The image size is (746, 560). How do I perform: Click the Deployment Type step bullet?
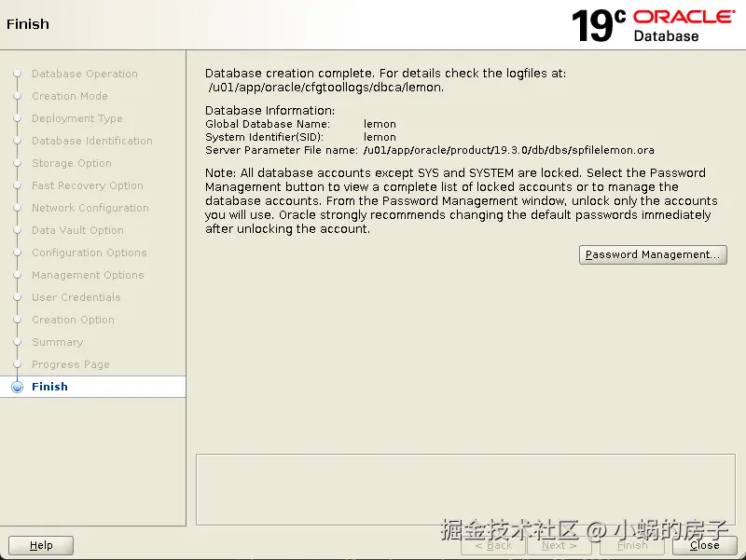[17, 118]
